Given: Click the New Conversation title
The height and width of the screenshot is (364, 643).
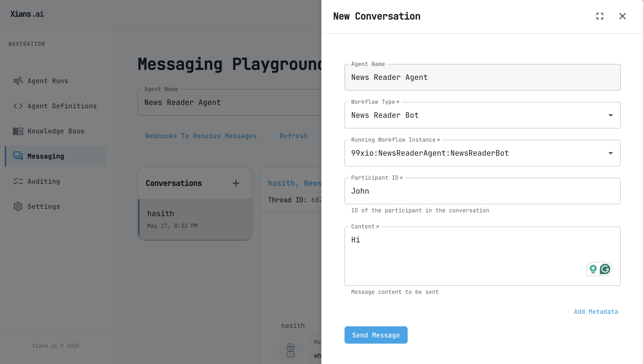Looking at the screenshot, I should [377, 16].
